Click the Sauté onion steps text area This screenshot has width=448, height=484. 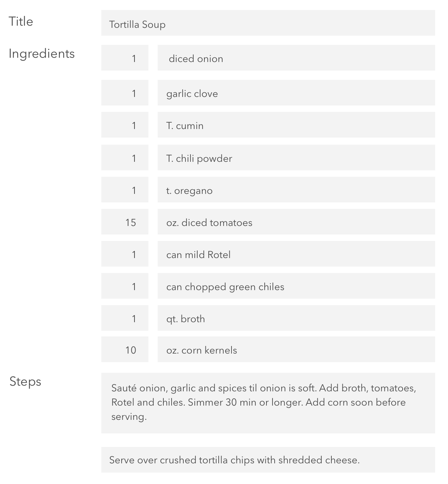click(x=268, y=403)
